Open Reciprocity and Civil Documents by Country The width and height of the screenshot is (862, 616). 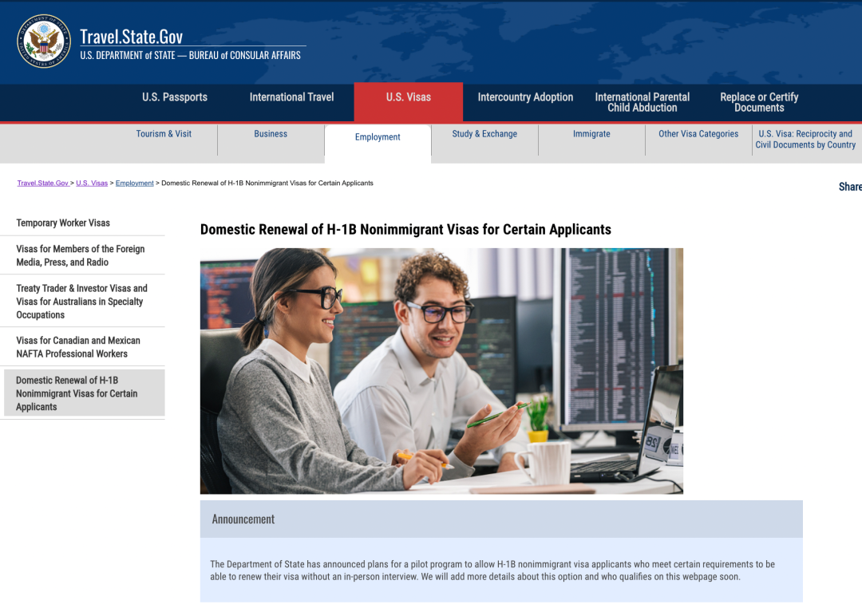pos(805,139)
